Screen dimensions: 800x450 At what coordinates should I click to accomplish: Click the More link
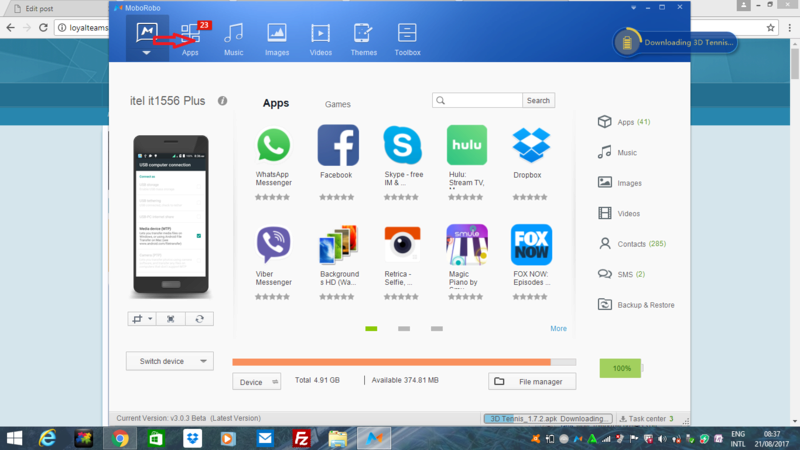click(558, 329)
